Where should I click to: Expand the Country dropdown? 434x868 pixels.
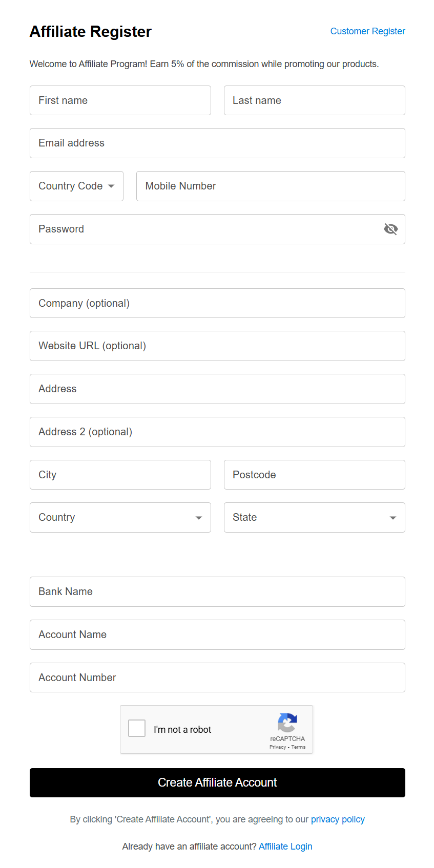pos(120,517)
